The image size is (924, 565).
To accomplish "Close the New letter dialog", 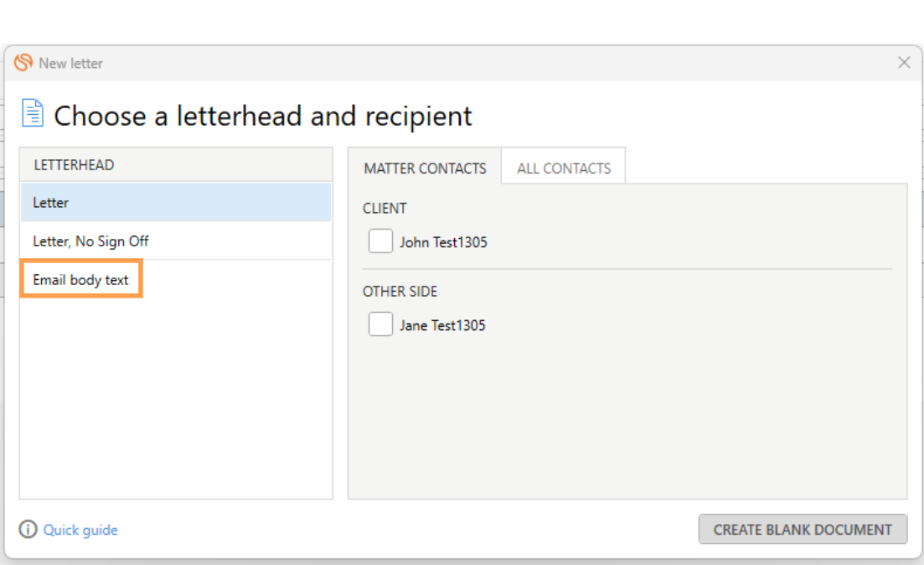I will pos(904,63).
